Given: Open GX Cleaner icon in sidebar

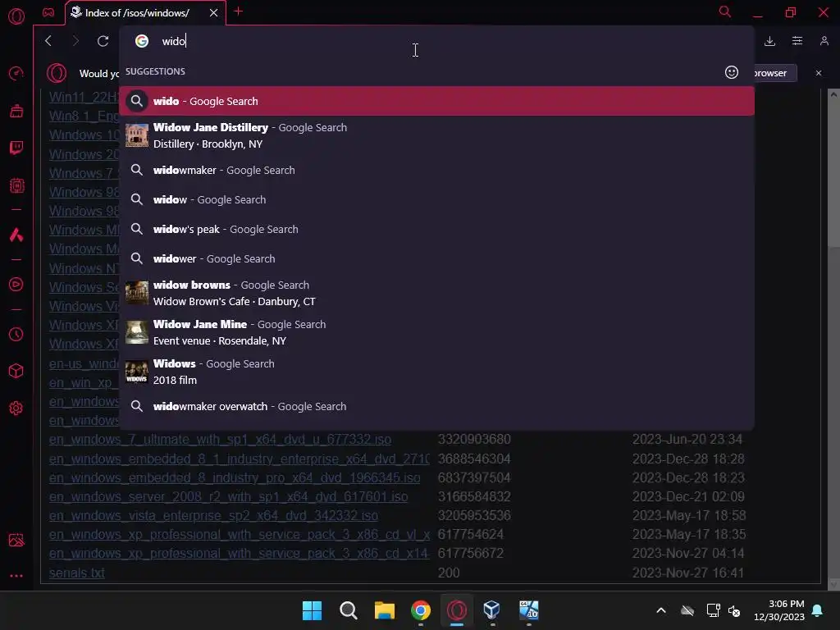Looking at the screenshot, I should pos(16,111).
